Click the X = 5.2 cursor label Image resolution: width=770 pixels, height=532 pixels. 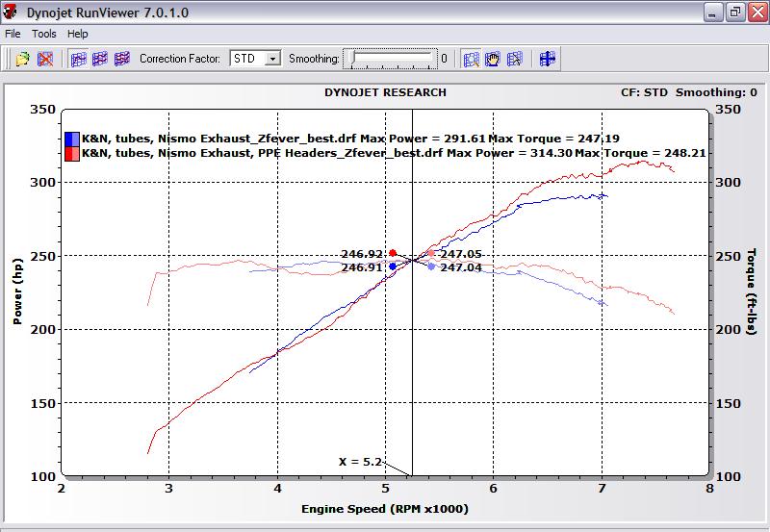click(360, 462)
